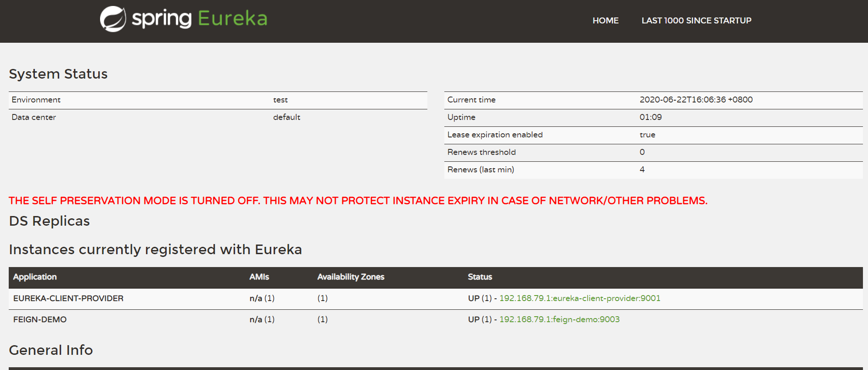The height and width of the screenshot is (370, 868).
Task: Select the data center value default
Action: [x=287, y=117]
